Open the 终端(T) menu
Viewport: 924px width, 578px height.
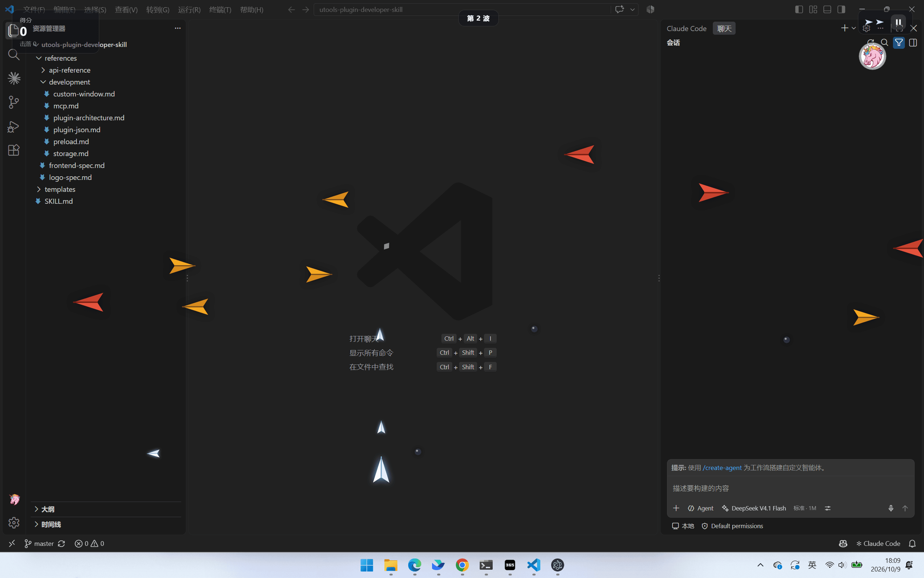[x=220, y=9]
